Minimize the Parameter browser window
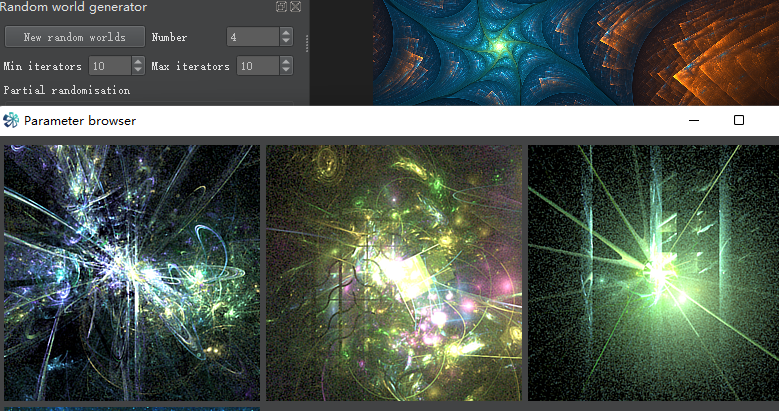 pyautogui.click(x=694, y=120)
